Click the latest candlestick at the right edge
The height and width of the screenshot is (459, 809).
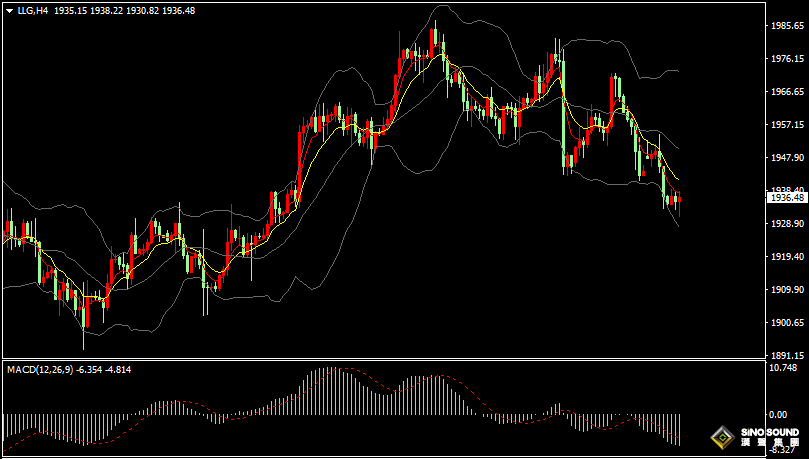678,200
